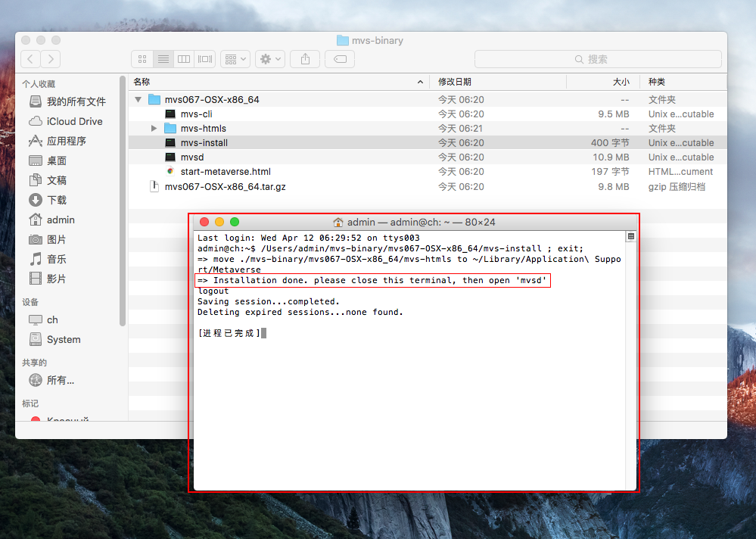Select the mvs-cli file
The height and width of the screenshot is (539, 756).
pos(428,114)
